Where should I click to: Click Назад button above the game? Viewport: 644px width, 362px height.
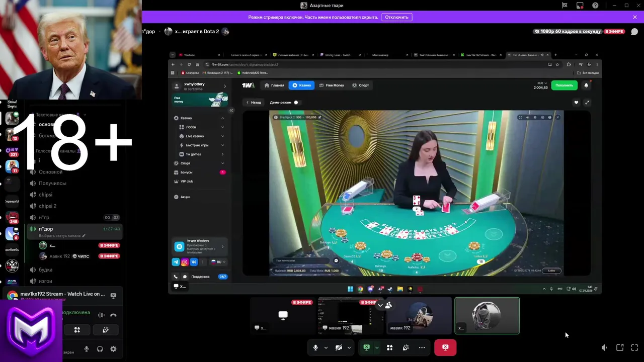click(254, 103)
